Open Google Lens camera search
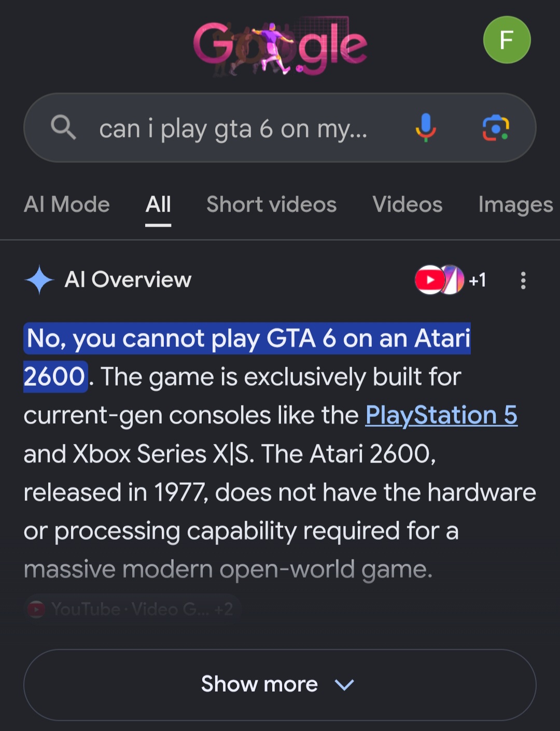This screenshot has height=731, width=560. (496, 128)
